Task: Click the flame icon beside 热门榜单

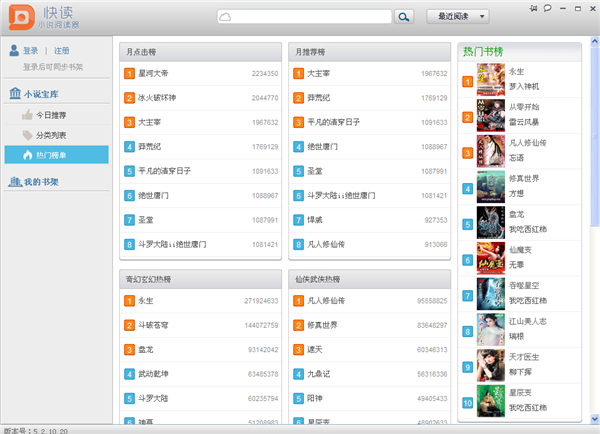Action: pyautogui.click(x=27, y=155)
